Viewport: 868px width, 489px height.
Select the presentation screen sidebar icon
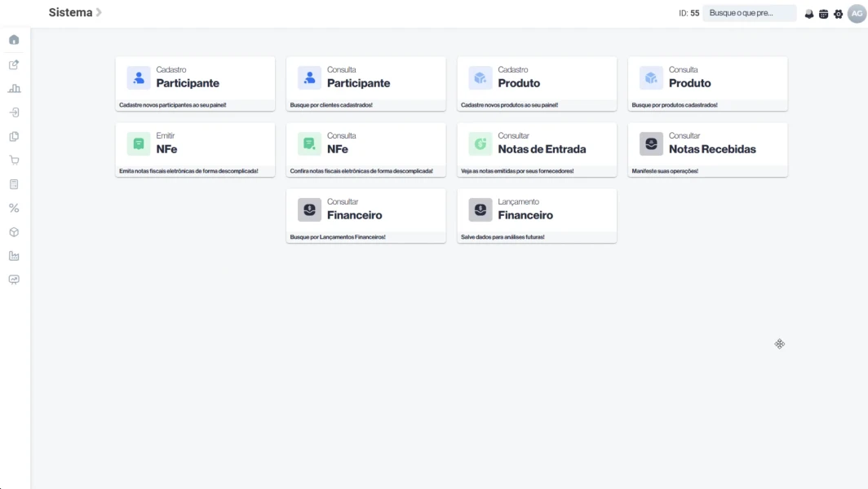tap(14, 280)
